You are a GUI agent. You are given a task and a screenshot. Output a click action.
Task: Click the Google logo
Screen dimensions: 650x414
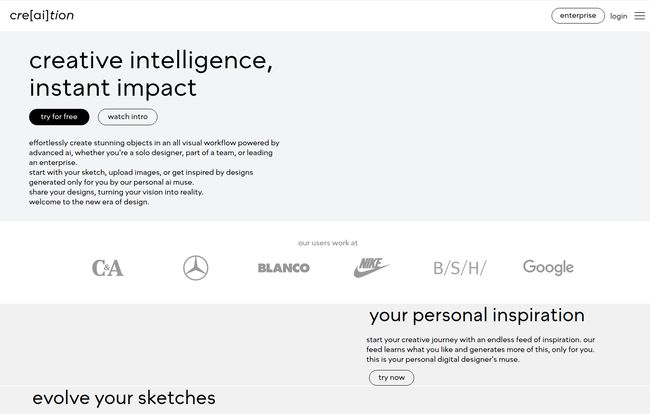pyautogui.click(x=548, y=267)
